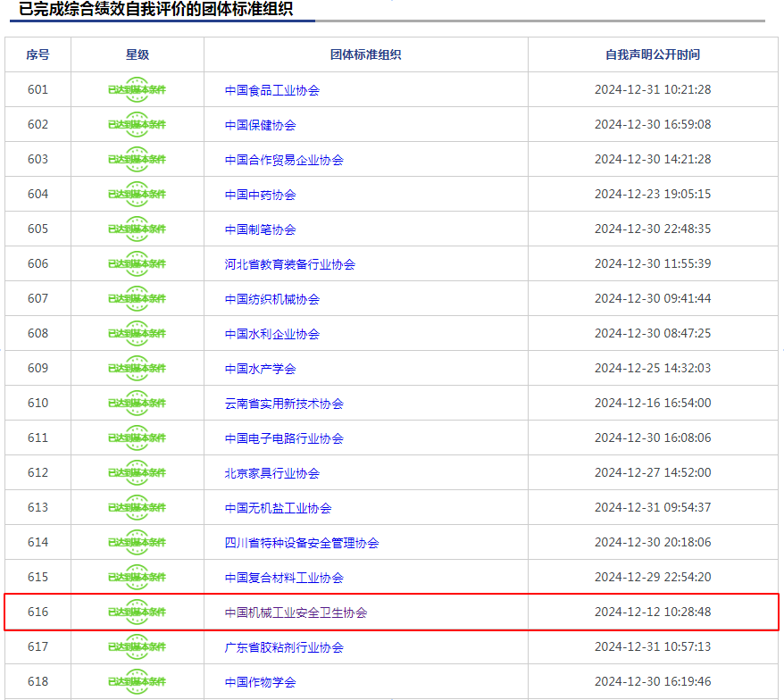
Task: Select timestamp 2024-12-23 19:05:15
Action: [x=653, y=194]
